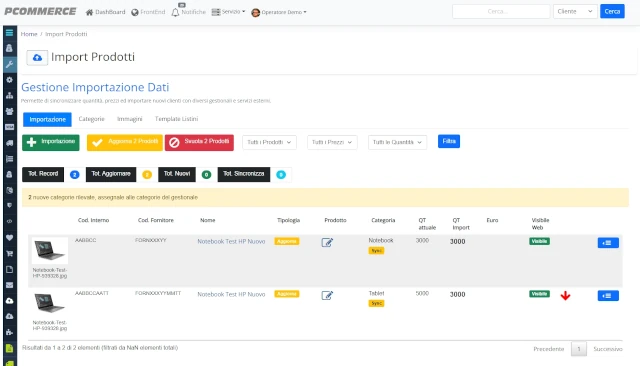
Task: Open the green document sidebar icon
Action: coord(9,348)
